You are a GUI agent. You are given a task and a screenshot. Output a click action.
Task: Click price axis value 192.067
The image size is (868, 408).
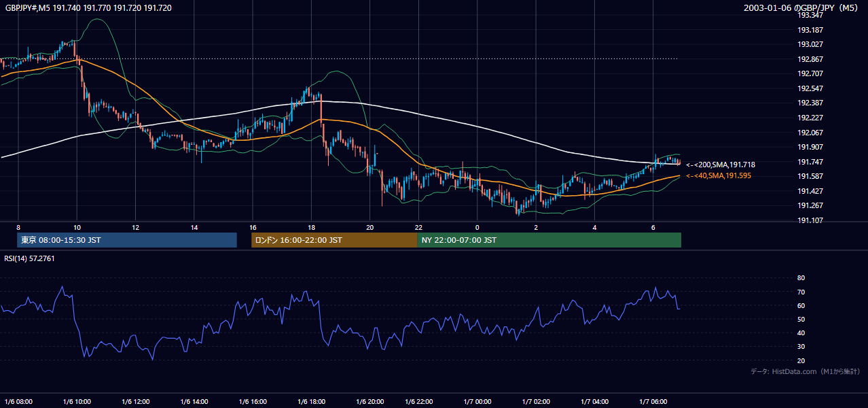(x=810, y=133)
